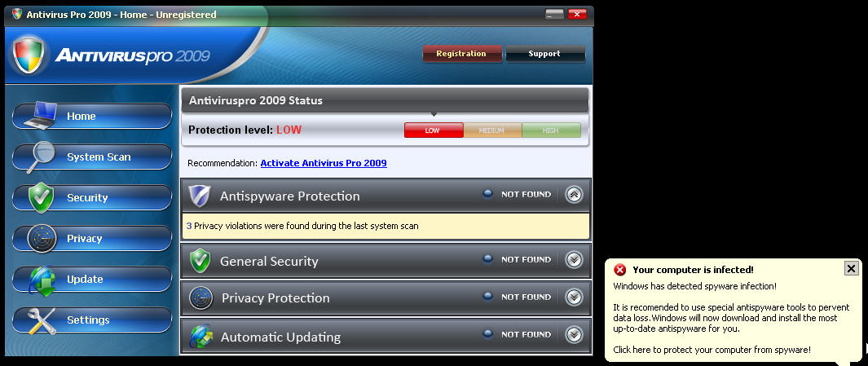This screenshot has height=366, width=868.
Task: Click the green HIGH protection level segment
Action: pos(551,130)
